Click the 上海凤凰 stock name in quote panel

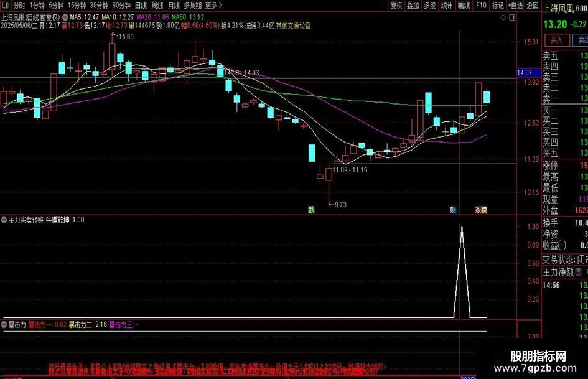559,9
